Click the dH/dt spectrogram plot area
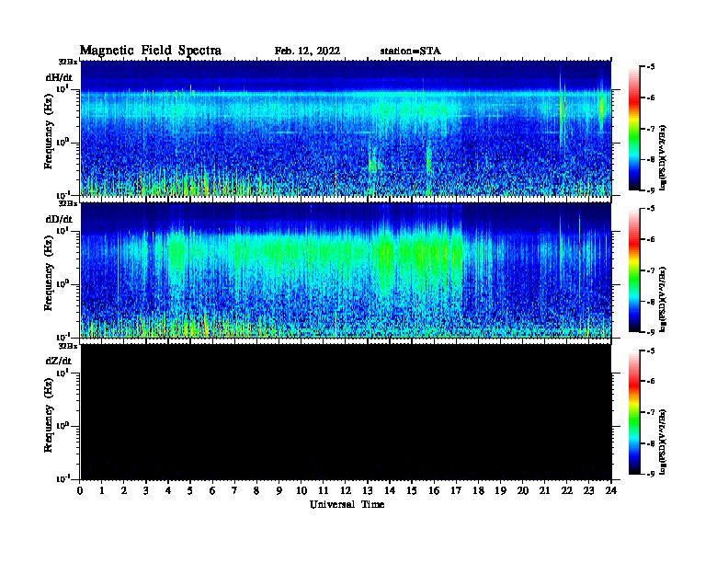The width and height of the screenshot is (728, 563). tap(346, 128)
